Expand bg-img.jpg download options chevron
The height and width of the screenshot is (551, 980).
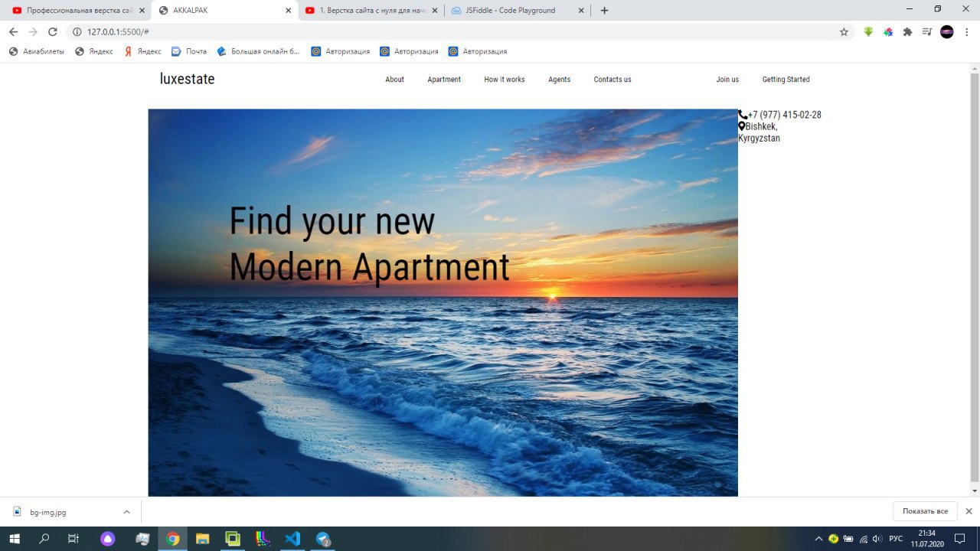coord(126,512)
